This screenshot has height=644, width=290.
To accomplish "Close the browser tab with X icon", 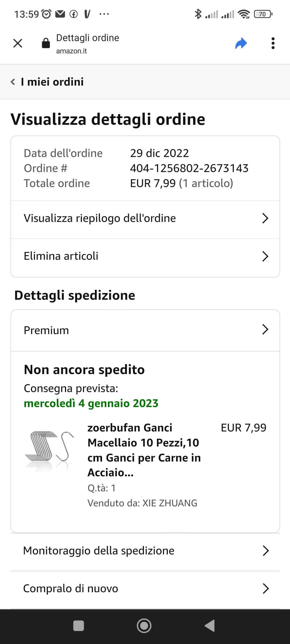I will (x=18, y=43).
